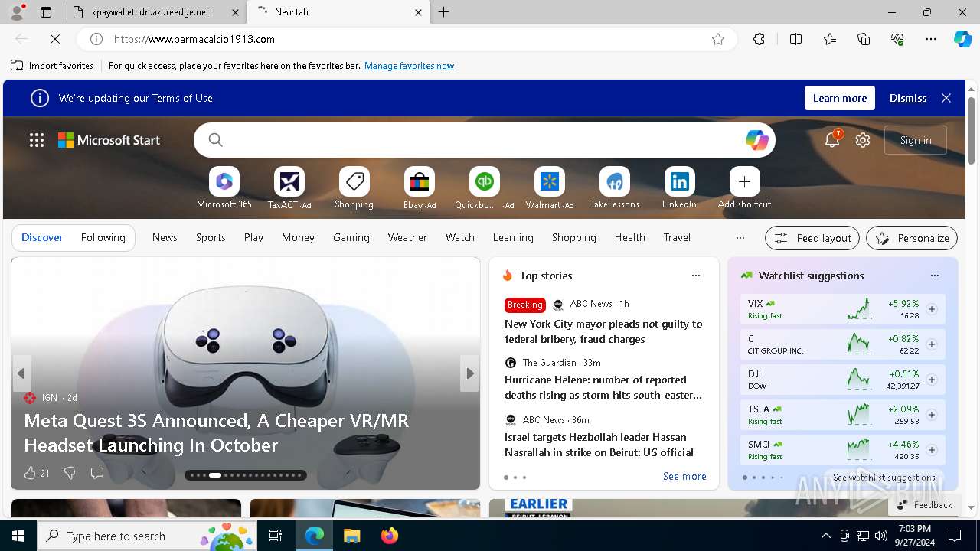Show previous carousel story arrow
The image size is (980, 551).
click(x=21, y=373)
